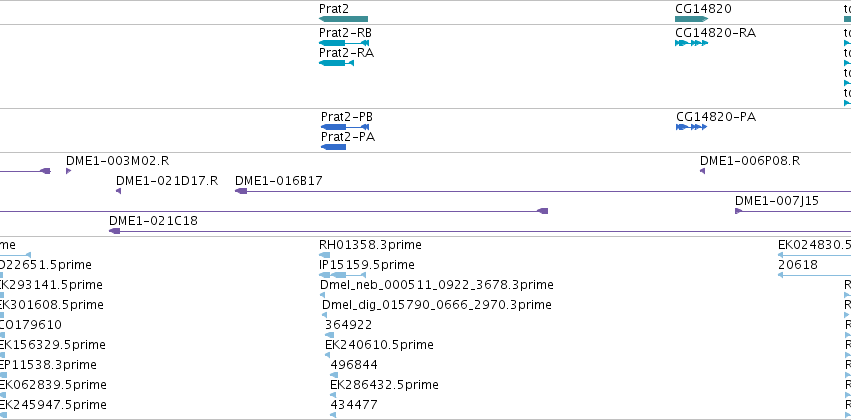Select the 20618 feature label
Viewport: 851px width, 420px height.
click(798, 265)
